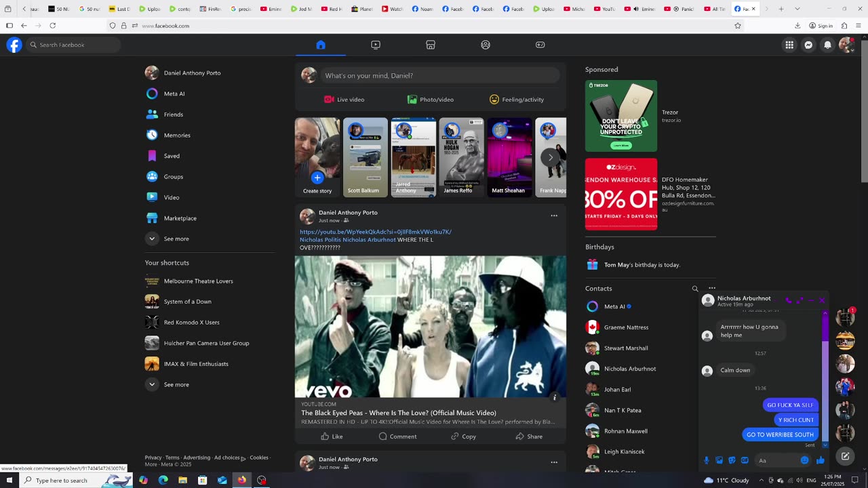Go to the Facebook Home tab

tap(321, 45)
